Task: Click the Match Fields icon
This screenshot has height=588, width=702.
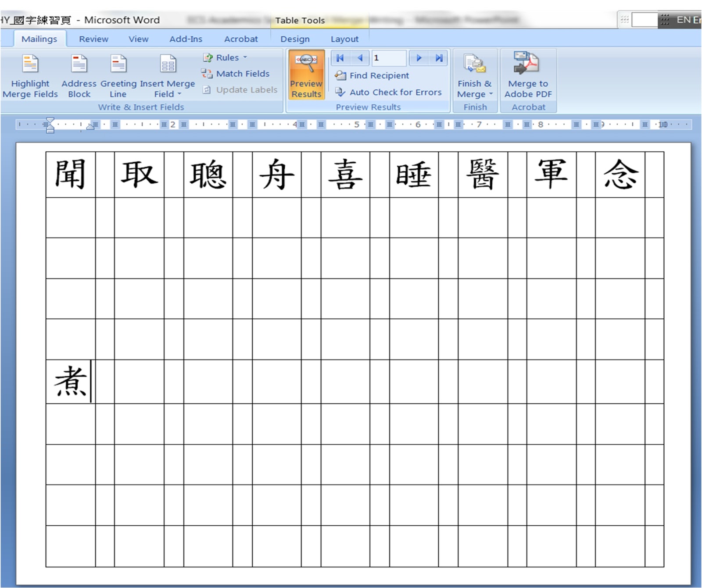Action: click(207, 74)
